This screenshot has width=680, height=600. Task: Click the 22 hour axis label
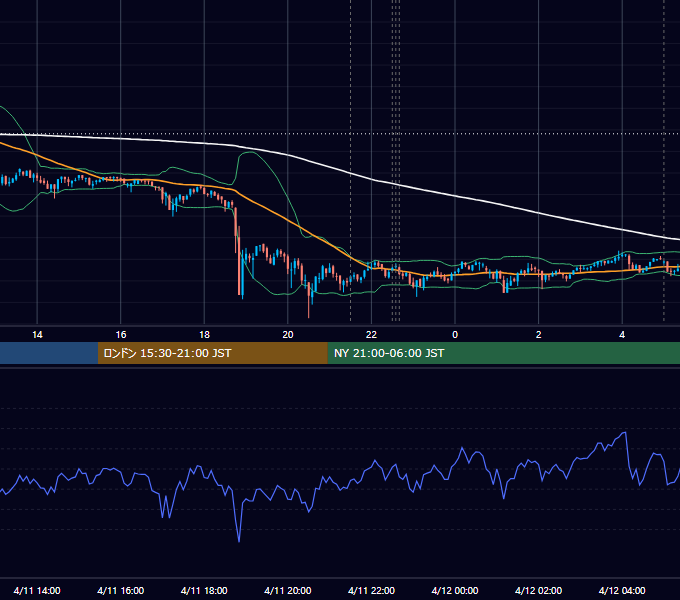coord(371,335)
